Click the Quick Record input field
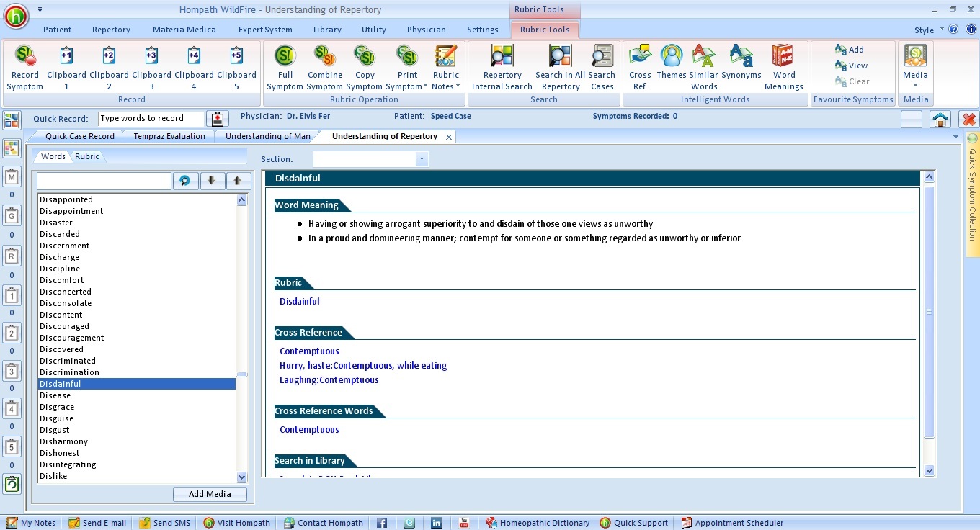This screenshot has width=980, height=530. 151,118
